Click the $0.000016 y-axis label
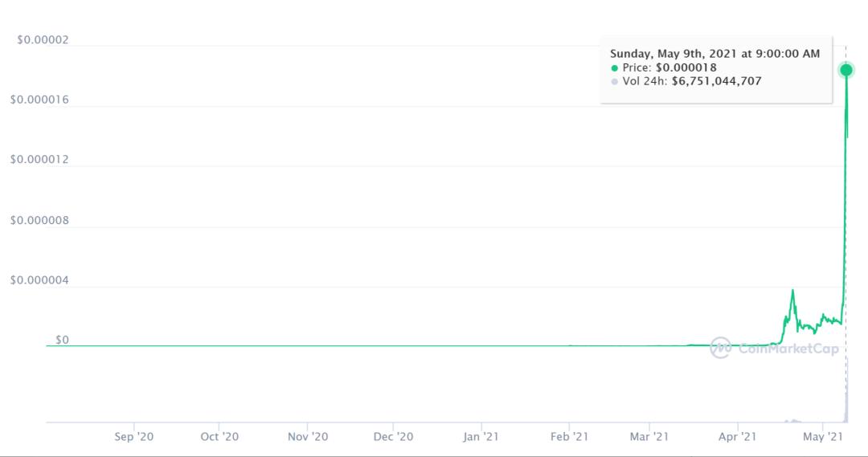This screenshot has height=457, width=868. tap(39, 100)
